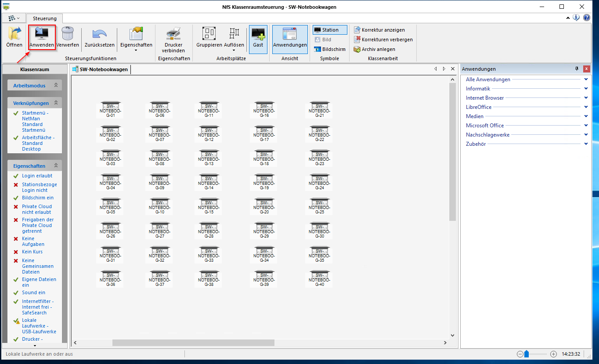This screenshot has height=364, width=599.
Task: Click the horizontal scrollbar thumb
Action: point(193,342)
